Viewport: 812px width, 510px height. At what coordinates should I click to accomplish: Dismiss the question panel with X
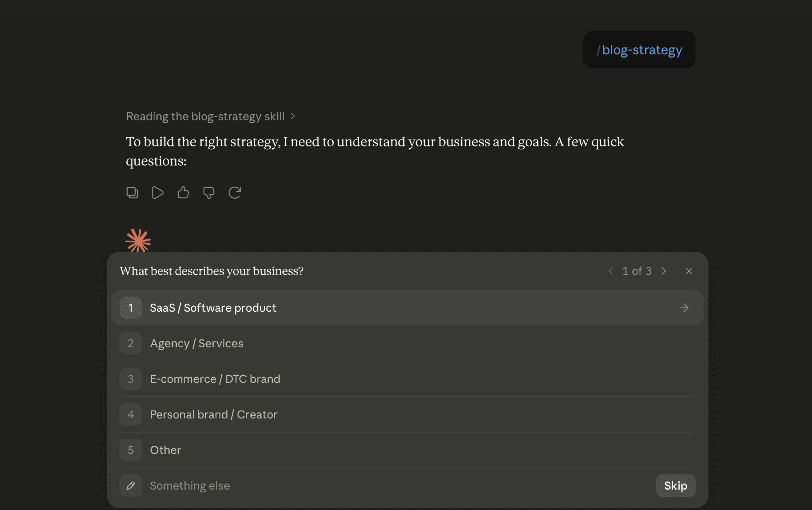(689, 271)
